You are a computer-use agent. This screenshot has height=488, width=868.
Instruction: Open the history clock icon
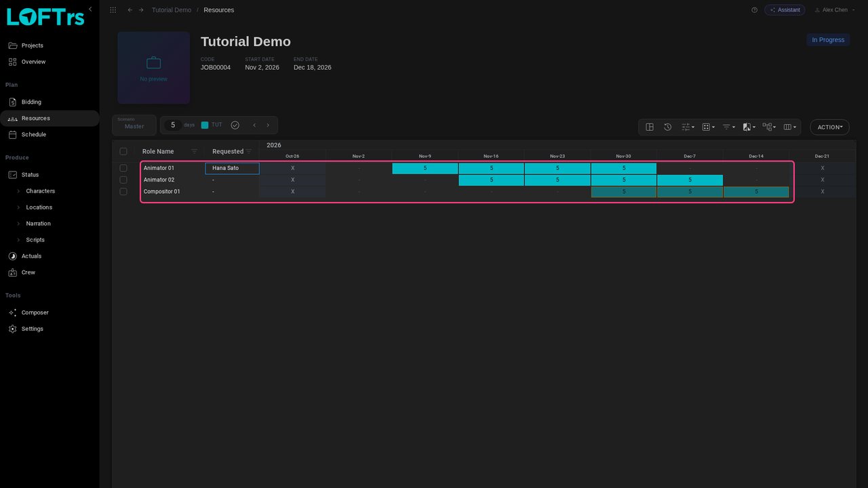pos(667,127)
